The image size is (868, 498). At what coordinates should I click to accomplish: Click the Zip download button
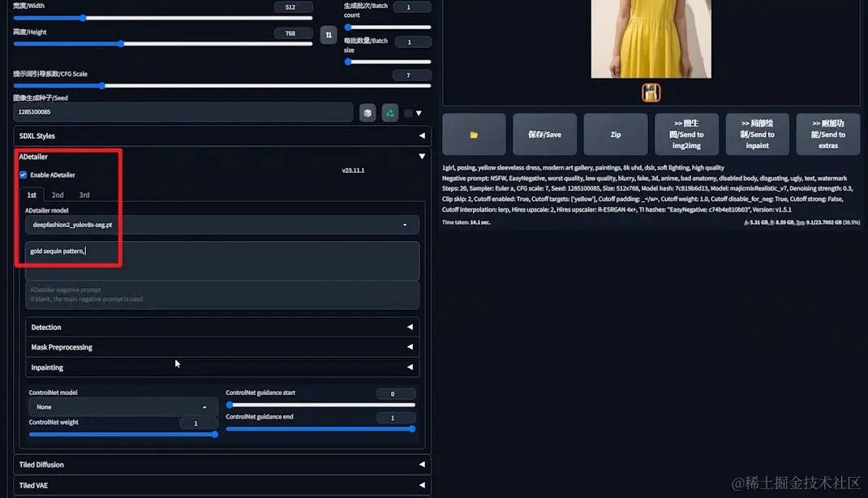click(x=615, y=134)
